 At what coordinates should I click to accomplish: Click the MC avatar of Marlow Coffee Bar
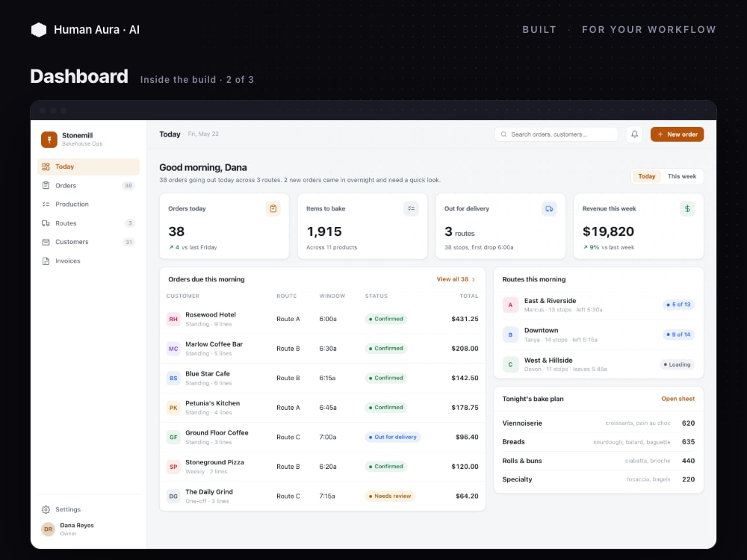click(x=173, y=349)
